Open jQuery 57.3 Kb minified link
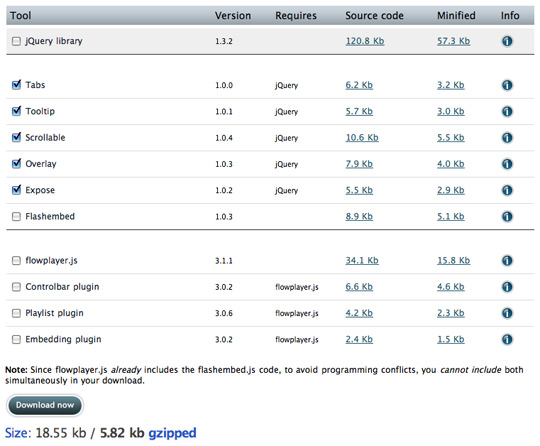The height and width of the screenshot is (446, 540). [454, 41]
